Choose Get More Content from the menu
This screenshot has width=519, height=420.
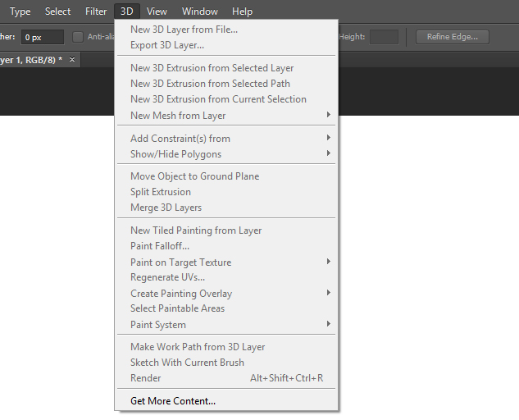173,402
